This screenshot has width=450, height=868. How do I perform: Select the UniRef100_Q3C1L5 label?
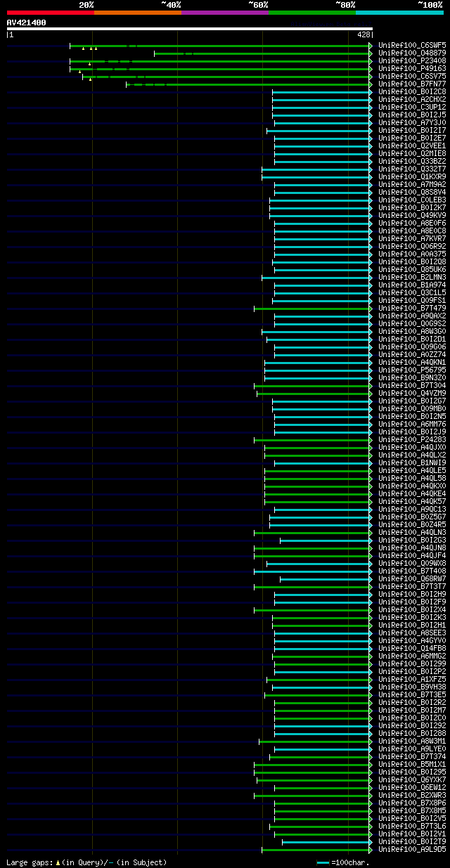tap(412, 292)
